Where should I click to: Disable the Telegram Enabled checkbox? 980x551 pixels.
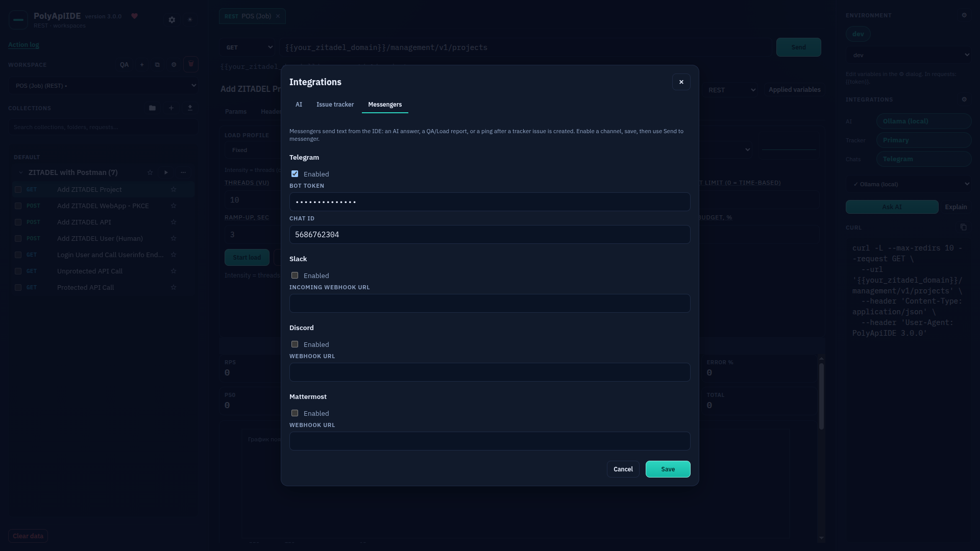295,174
